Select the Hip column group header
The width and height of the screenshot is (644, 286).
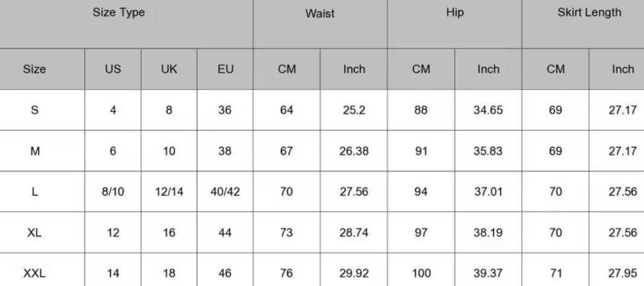(454, 13)
